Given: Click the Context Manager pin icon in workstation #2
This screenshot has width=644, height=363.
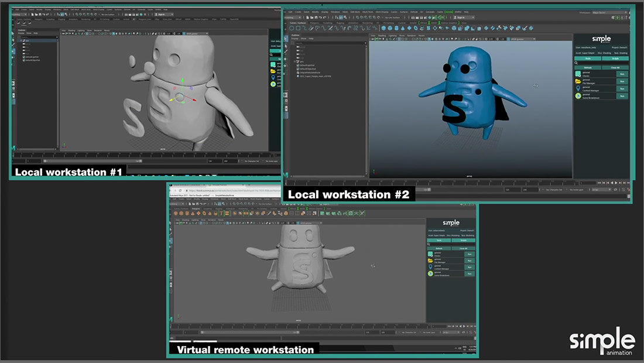Looking at the screenshot, I should [578, 89].
